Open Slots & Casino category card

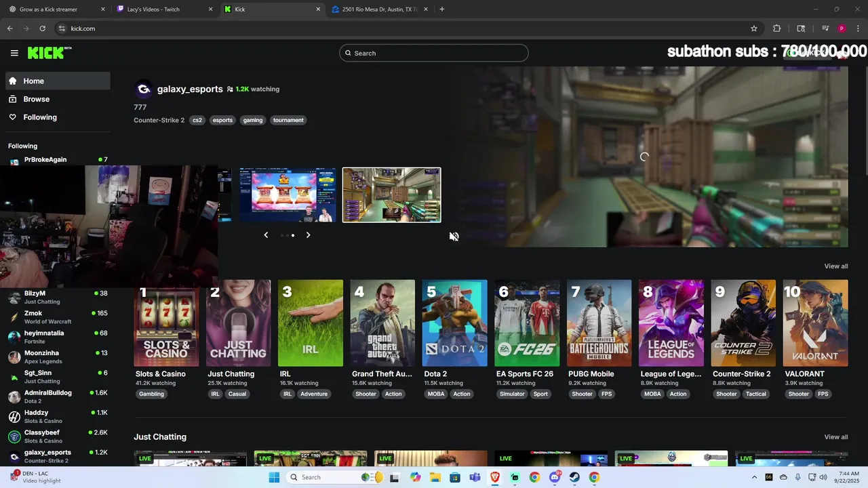pyautogui.click(x=167, y=323)
